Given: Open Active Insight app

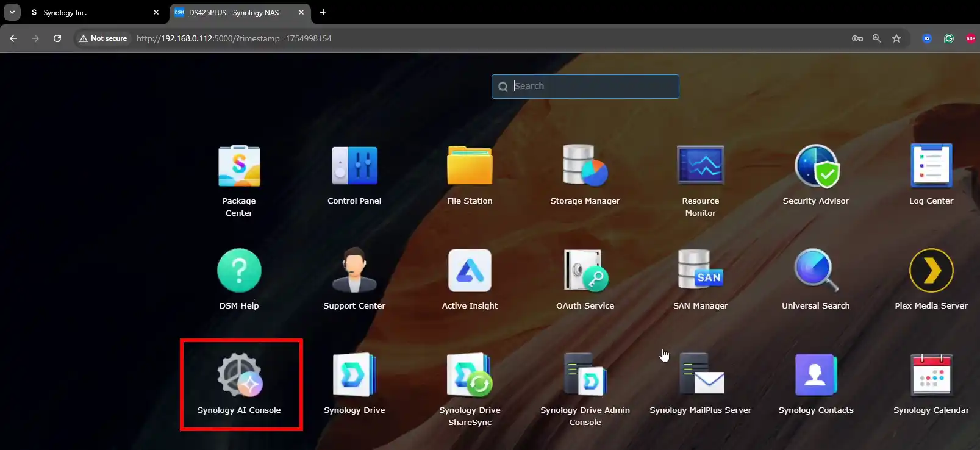Looking at the screenshot, I should tap(470, 271).
